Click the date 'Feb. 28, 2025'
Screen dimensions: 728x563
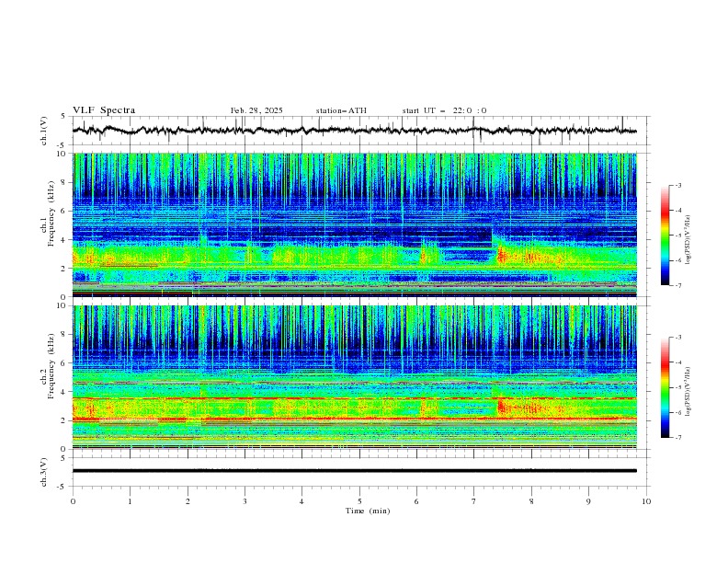point(256,110)
